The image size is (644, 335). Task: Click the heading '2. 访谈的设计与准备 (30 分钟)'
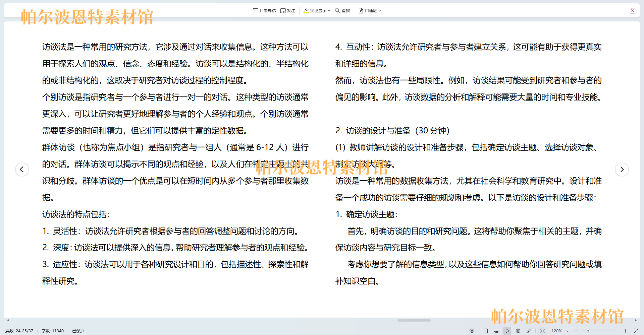392,131
